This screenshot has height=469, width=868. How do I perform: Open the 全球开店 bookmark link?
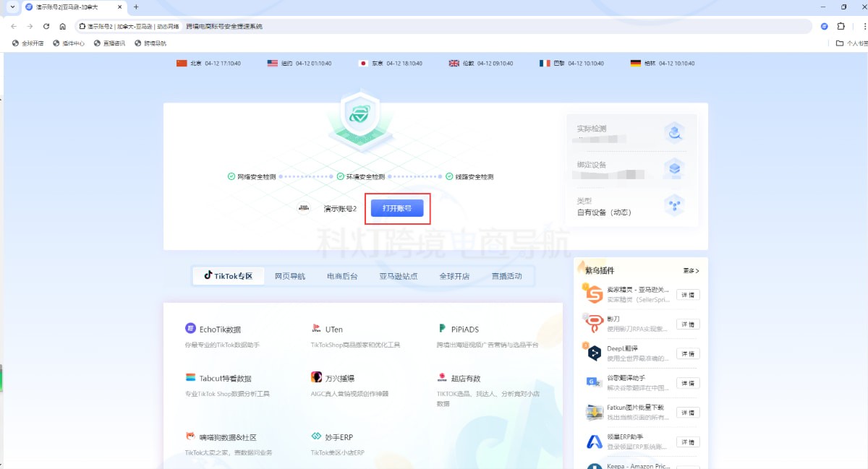click(x=28, y=43)
